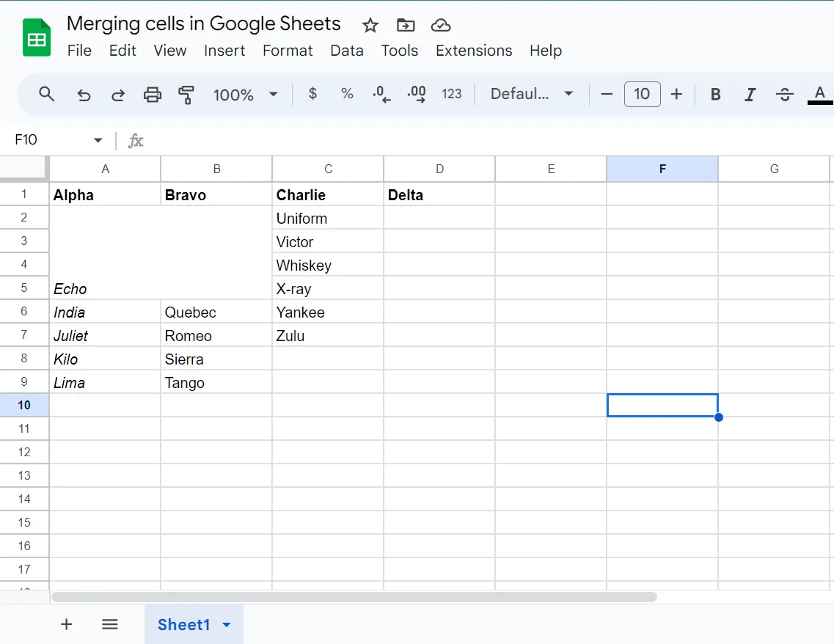834x644 pixels.
Task: Activate the paint format tool
Action: 186,95
